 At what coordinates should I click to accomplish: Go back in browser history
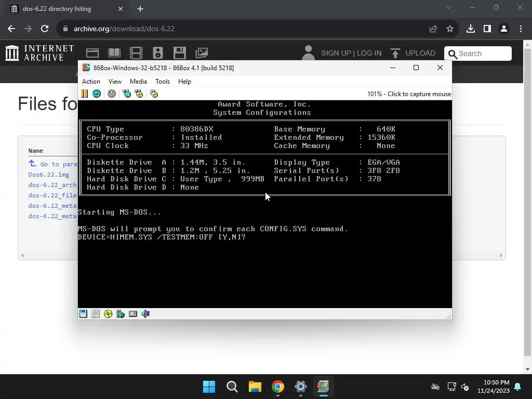pos(11,29)
